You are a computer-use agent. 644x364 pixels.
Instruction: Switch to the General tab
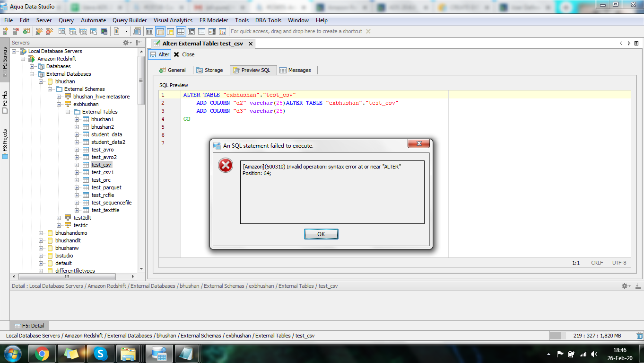(173, 70)
